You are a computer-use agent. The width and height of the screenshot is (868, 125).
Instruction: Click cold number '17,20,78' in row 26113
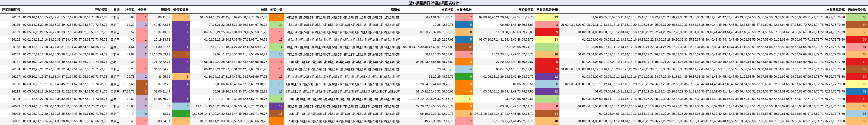click(x=128, y=91)
